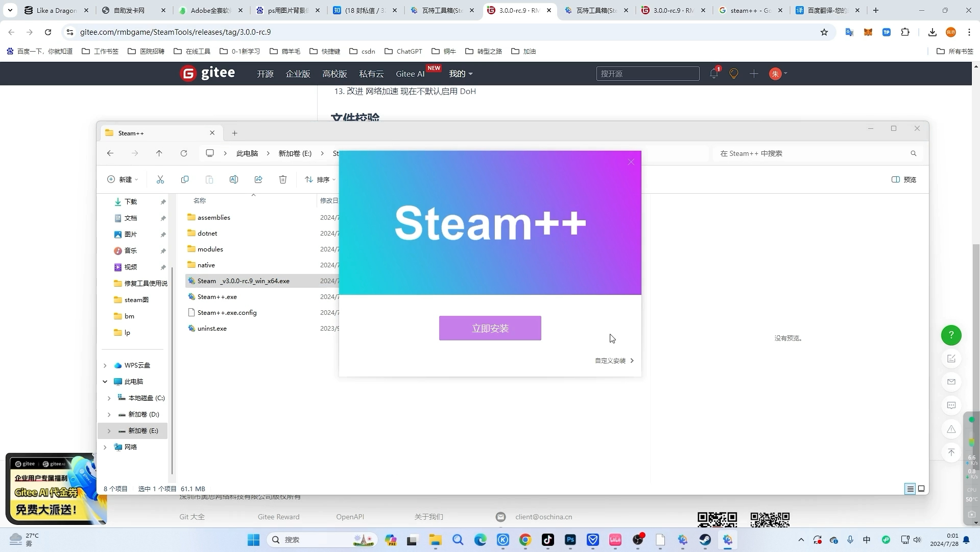The width and height of the screenshot is (980, 552).
Task: Open 企业版 in Gitee navigation
Action: coord(298,74)
